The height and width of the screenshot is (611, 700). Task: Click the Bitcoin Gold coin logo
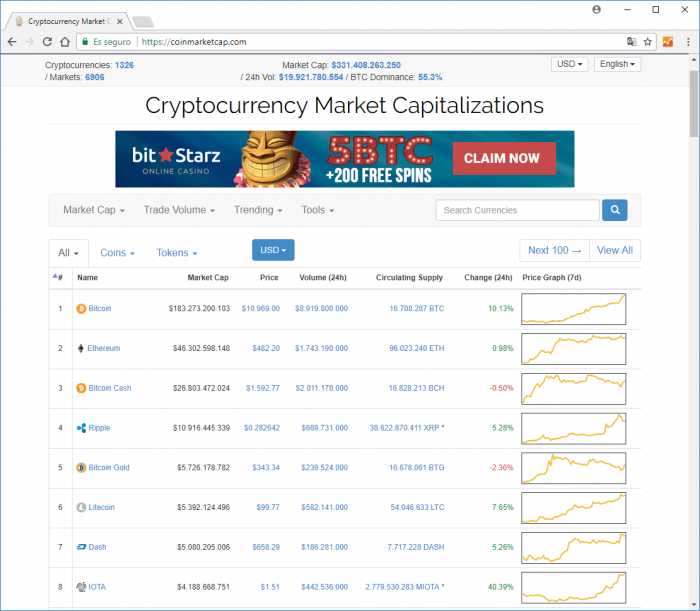click(x=81, y=467)
